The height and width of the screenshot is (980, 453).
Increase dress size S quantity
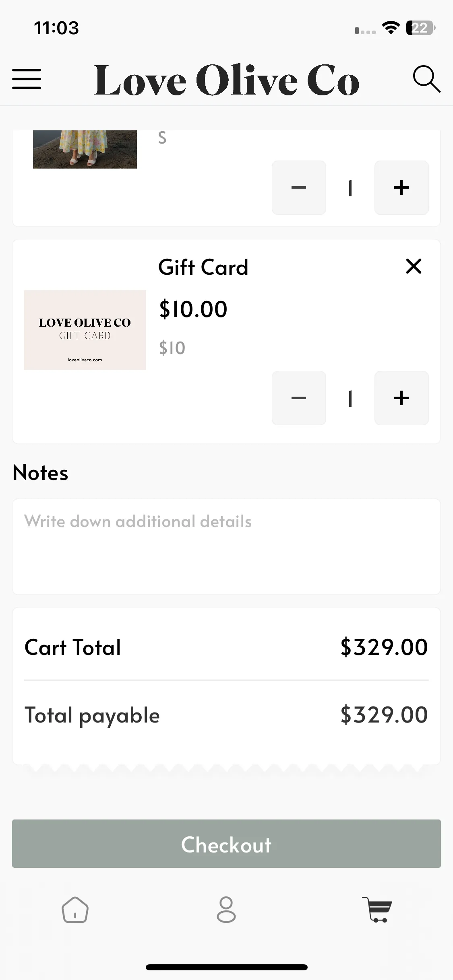(401, 187)
